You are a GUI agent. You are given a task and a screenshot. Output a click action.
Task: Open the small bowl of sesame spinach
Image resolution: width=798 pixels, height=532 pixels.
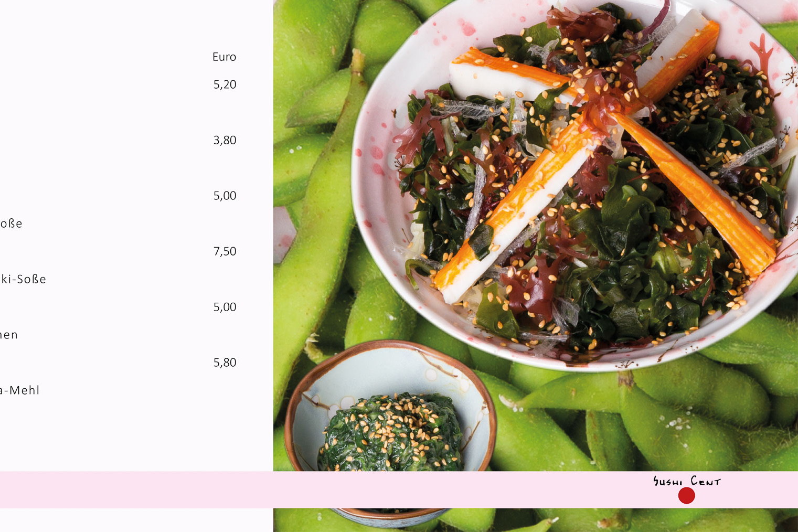click(x=390, y=433)
